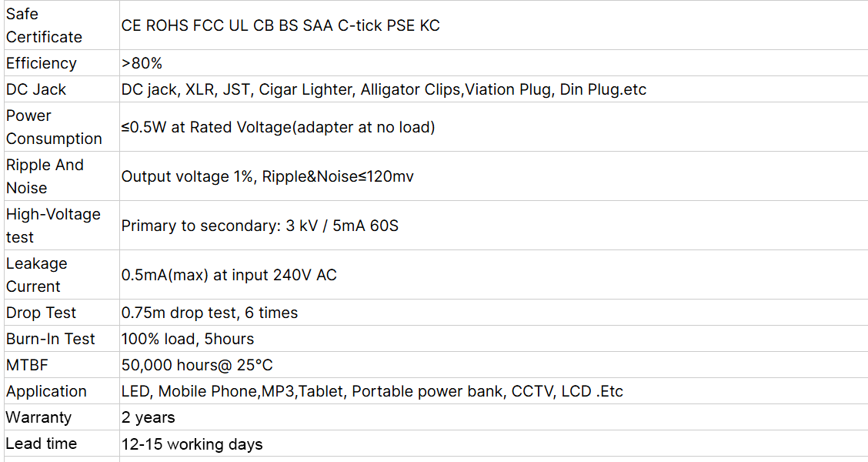
Task: Click the Application list of devices
Action: pos(372,391)
